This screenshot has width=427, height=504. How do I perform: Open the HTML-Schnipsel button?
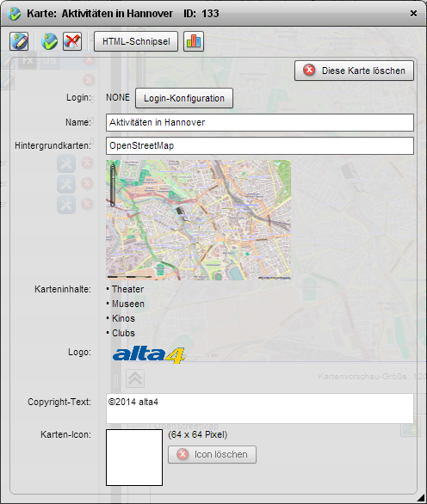[136, 41]
